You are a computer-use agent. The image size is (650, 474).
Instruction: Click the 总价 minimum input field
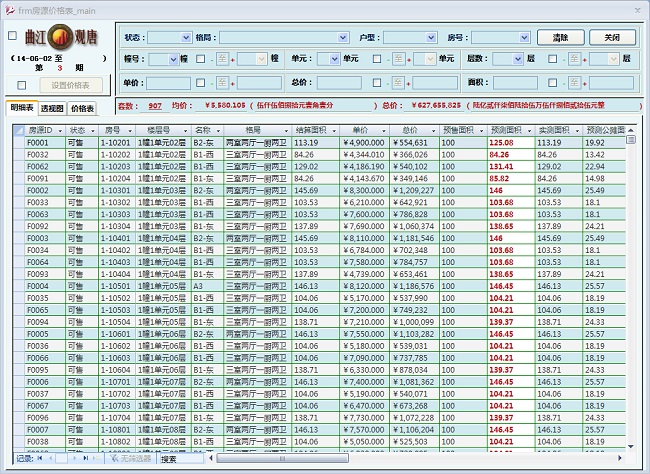coord(339,83)
